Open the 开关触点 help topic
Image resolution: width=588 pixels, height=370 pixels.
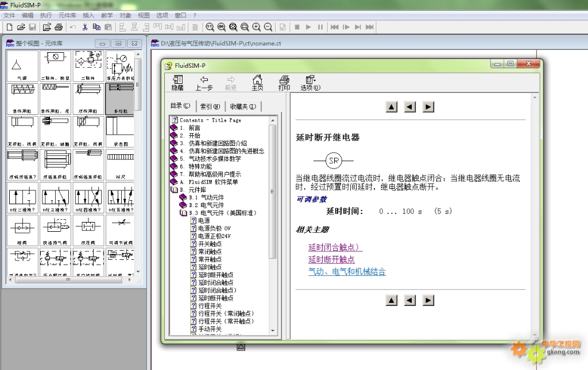210,244
